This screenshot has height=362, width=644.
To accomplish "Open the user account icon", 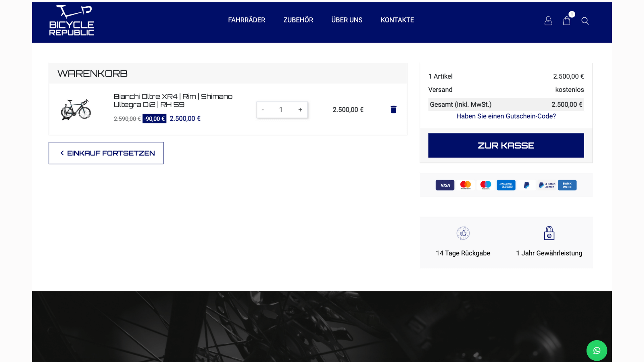I will [x=548, y=21].
